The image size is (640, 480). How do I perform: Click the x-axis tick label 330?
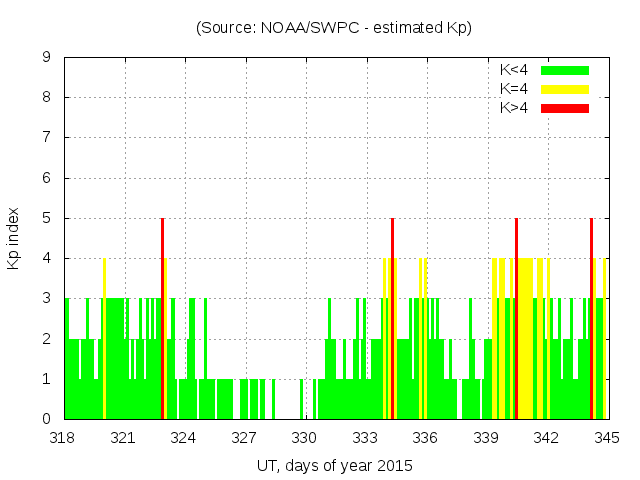click(x=305, y=438)
